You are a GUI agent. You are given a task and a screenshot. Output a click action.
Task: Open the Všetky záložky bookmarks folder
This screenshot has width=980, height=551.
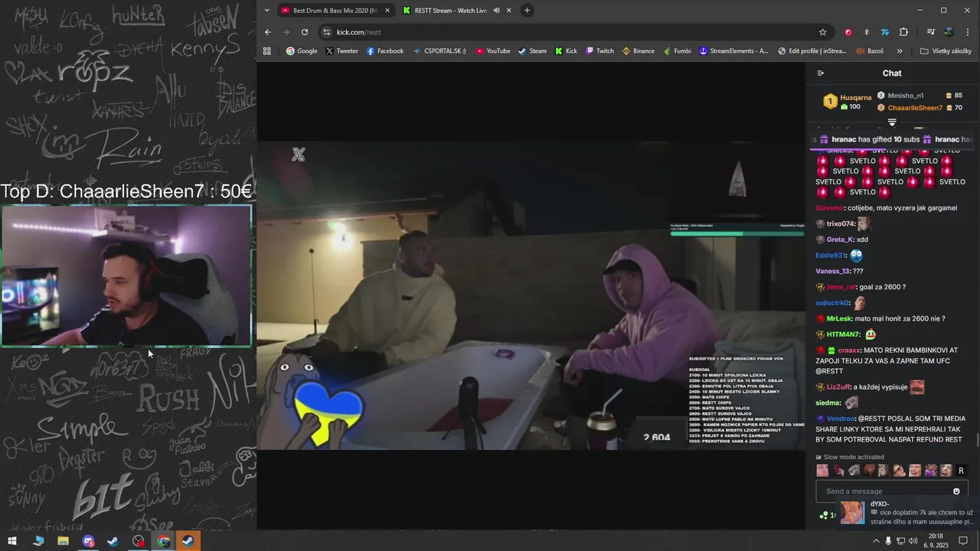[946, 51]
